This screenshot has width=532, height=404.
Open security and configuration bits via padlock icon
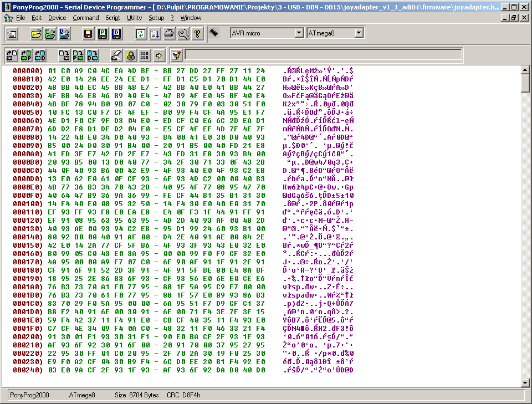click(131, 55)
